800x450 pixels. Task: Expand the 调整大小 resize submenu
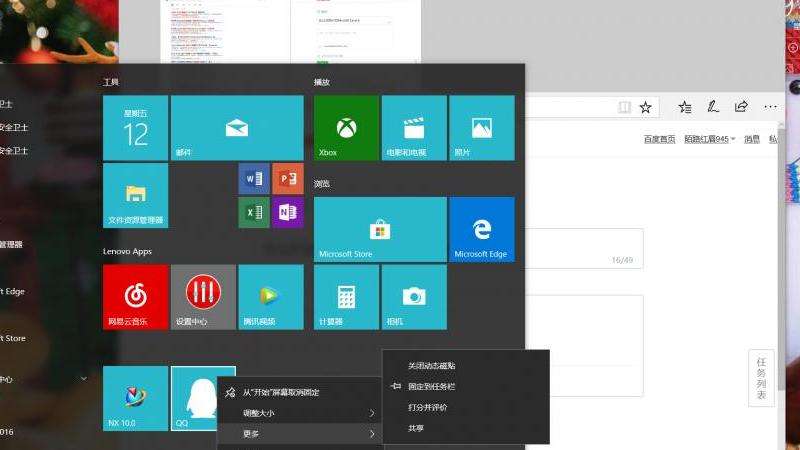tap(300, 413)
